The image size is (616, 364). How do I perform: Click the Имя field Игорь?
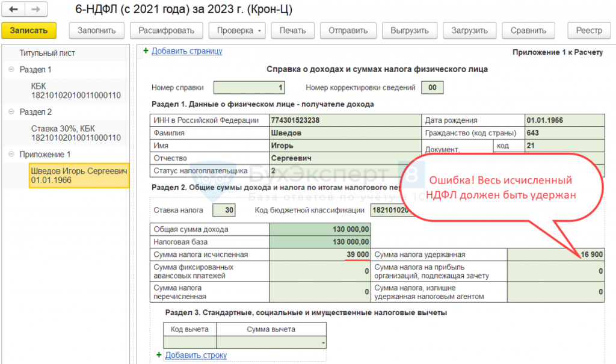pyautogui.click(x=345, y=146)
